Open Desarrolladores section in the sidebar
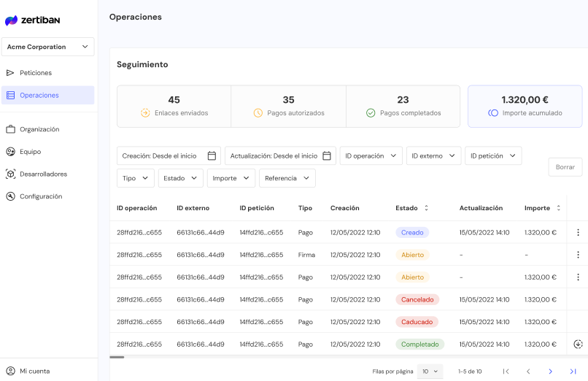The image size is (588, 381). pyautogui.click(x=43, y=174)
